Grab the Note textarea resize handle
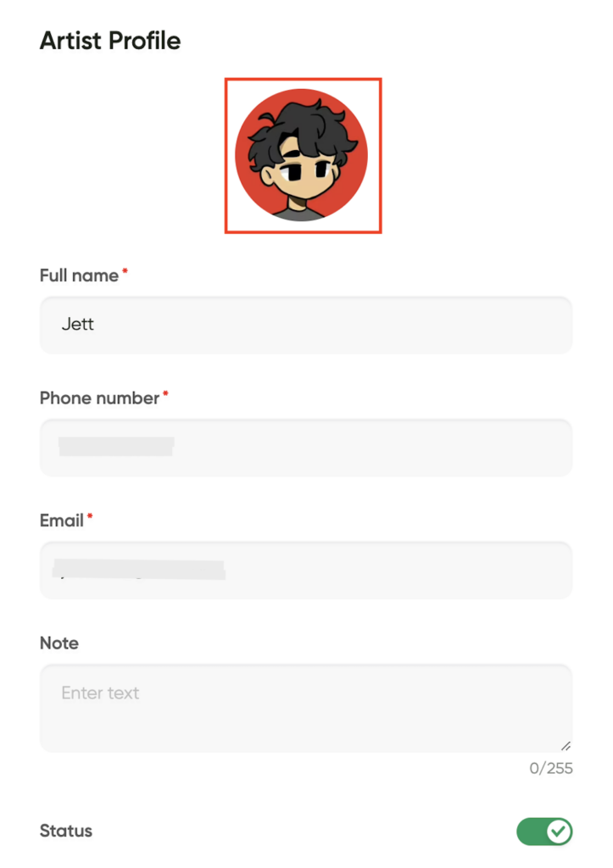 coord(566,746)
